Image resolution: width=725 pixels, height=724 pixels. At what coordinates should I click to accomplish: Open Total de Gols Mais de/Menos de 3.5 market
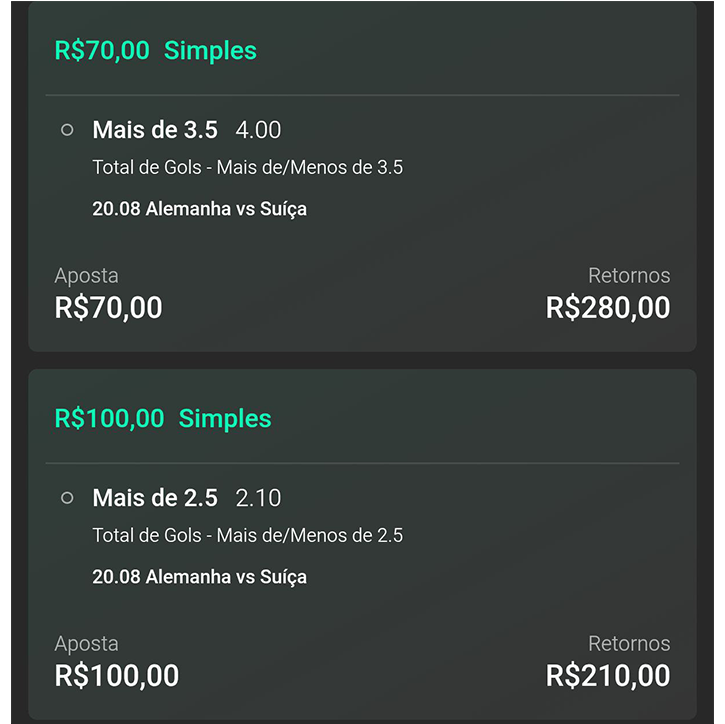pyautogui.click(x=247, y=168)
